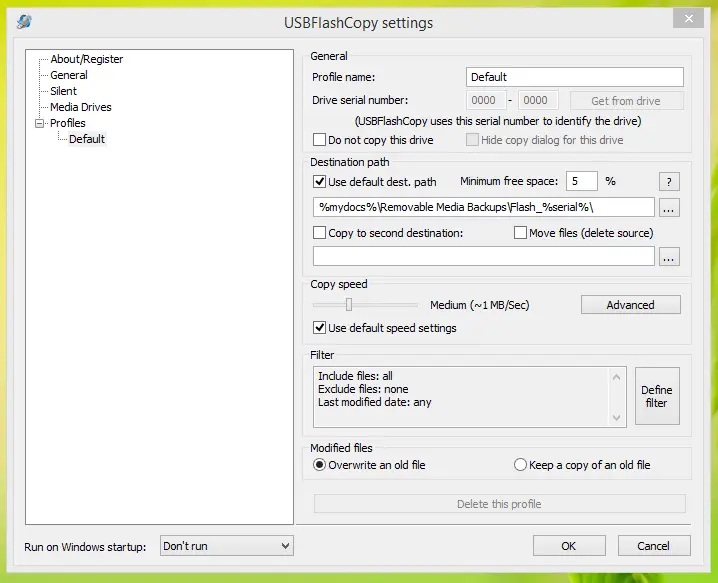Browse for the primary destination path
The width and height of the screenshot is (718, 583).
[669, 207]
